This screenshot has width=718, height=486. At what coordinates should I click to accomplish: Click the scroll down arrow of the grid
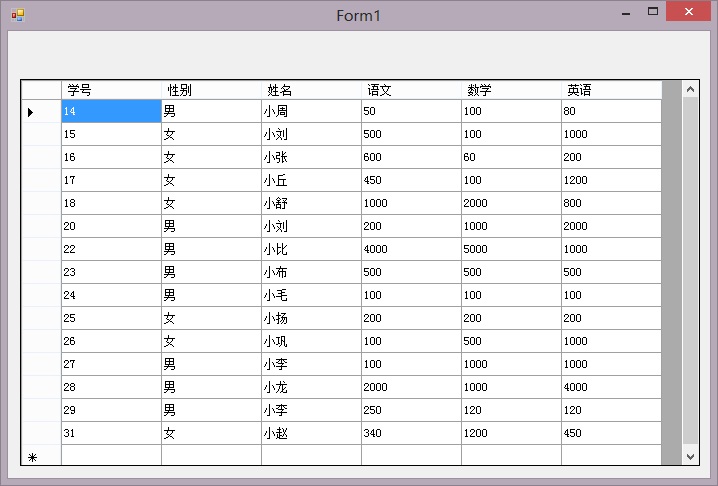[690, 456]
